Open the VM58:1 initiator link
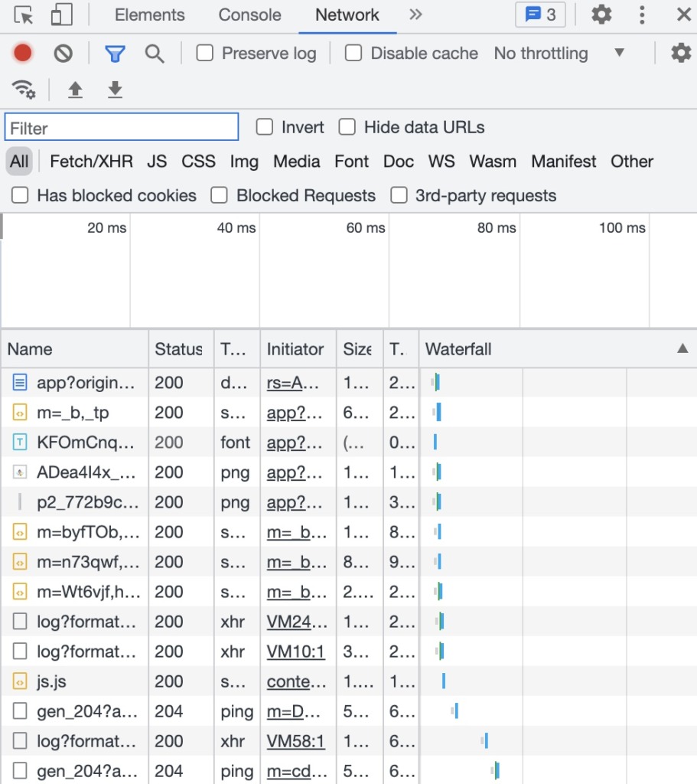Viewport: 697px width, 784px height. click(x=296, y=741)
